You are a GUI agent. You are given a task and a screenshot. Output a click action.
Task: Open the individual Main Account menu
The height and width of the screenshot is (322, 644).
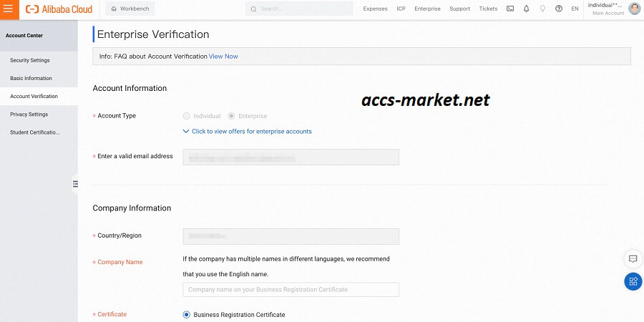[x=606, y=9]
